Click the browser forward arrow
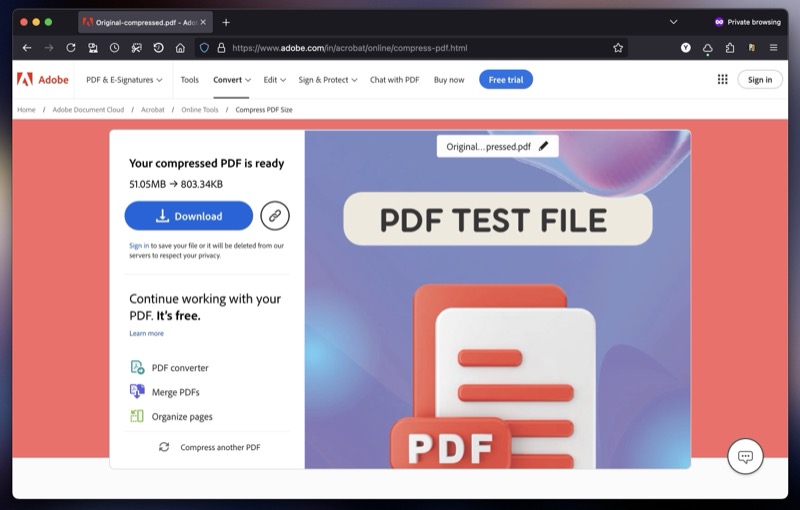 point(49,48)
